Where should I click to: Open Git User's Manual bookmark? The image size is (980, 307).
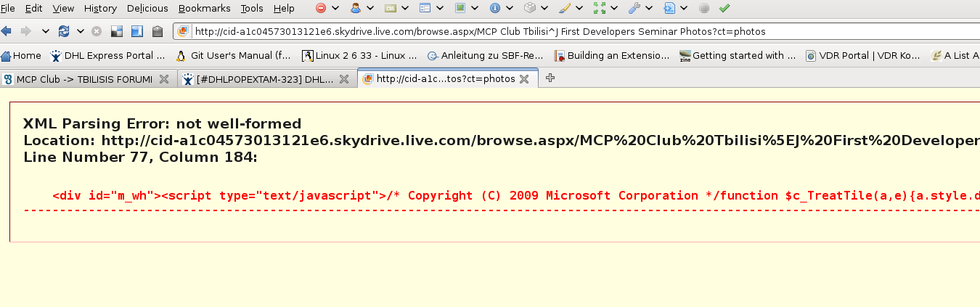tap(233, 55)
